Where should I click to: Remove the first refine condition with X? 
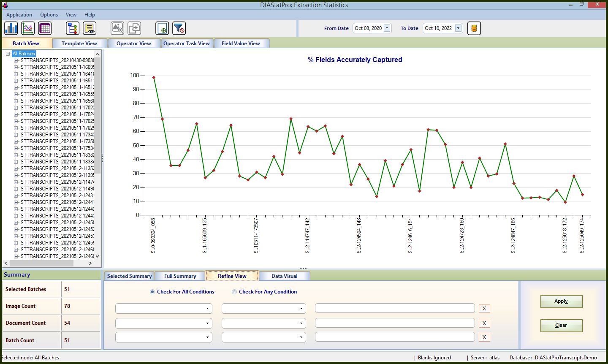tap(484, 309)
